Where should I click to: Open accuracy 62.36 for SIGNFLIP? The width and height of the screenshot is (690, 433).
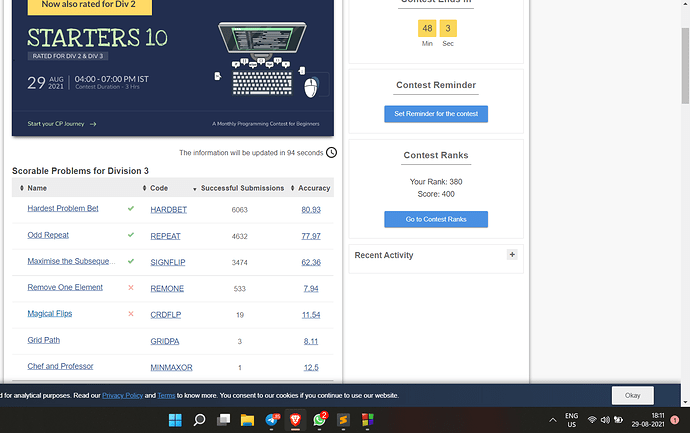pyautogui.click(x=311, y=262)
